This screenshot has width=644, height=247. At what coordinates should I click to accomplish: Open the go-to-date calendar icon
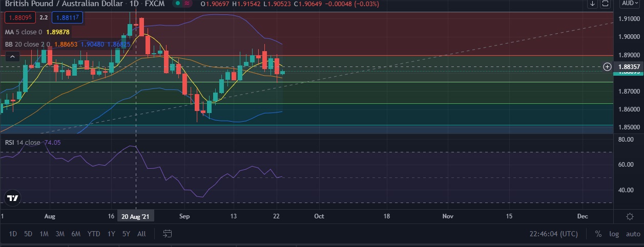167,234
